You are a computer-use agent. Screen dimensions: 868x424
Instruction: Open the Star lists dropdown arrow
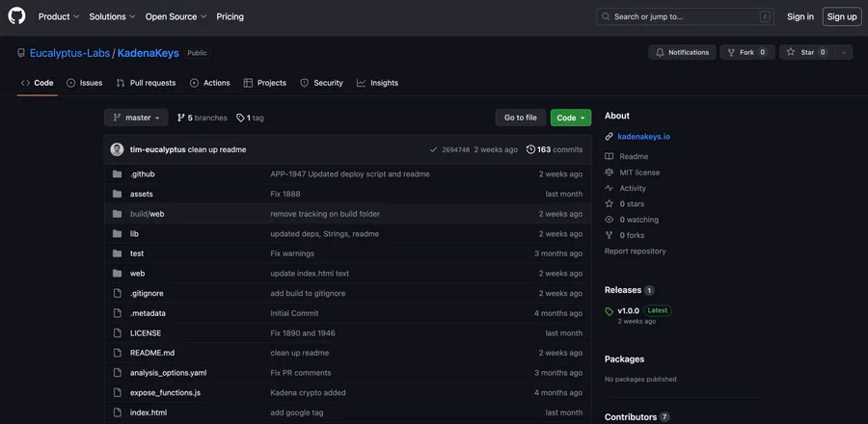tap(844, 52)
